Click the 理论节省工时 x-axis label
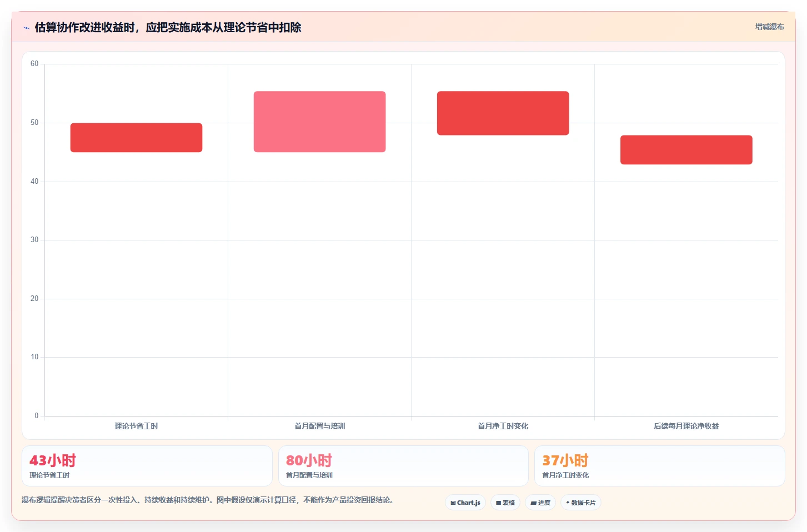Image resolution: width=807 pixels, height=532 pixels. click(136, 426)
